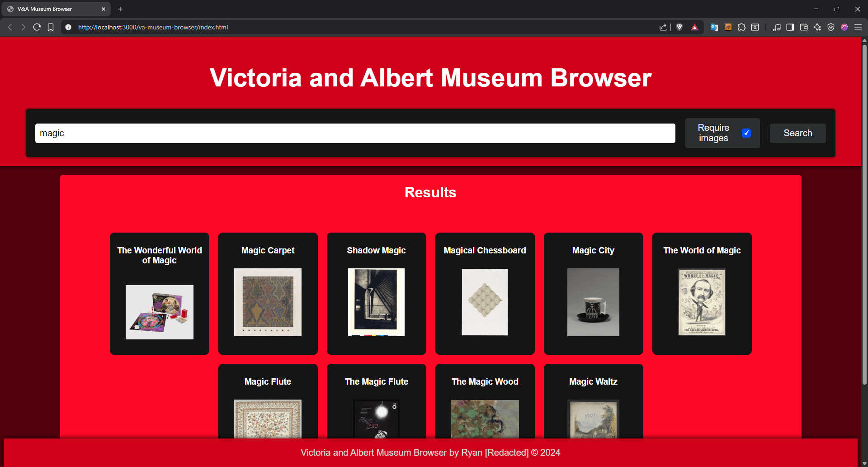Click the magic search input field
Screen dimensions: 868x467
(355, 133)
